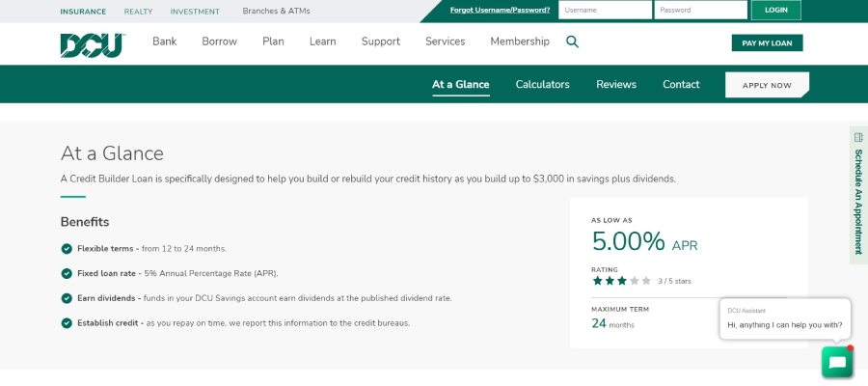The width and height of the screenshot is (868, 386).
Task: Click the Apply Now button
Action: 767,85
